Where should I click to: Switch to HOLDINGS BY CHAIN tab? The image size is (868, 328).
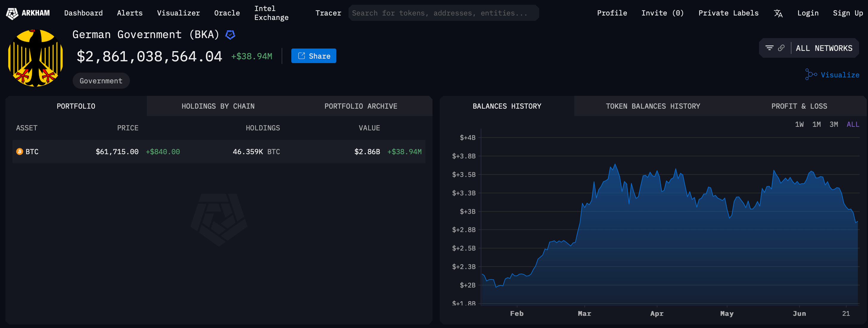(218, 106)
